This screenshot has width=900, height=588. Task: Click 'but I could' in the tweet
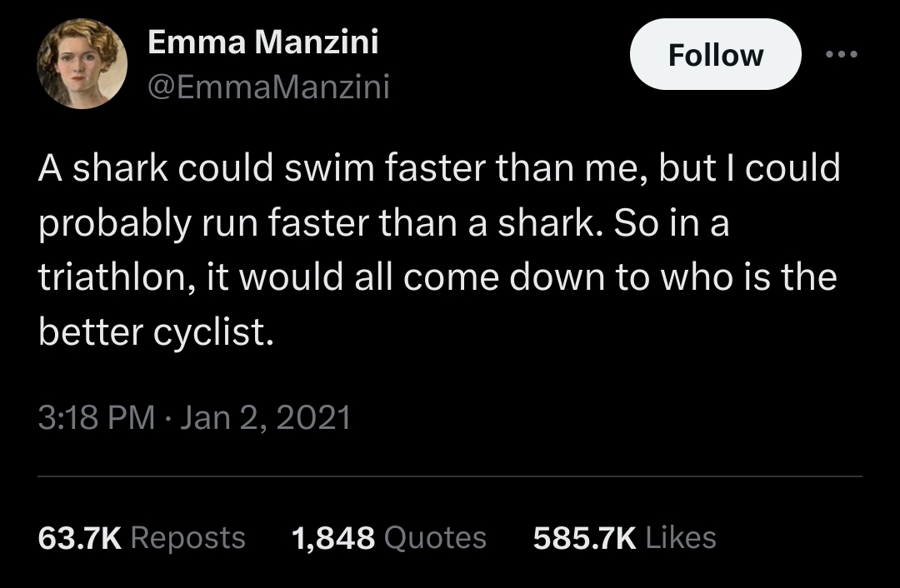750,168
